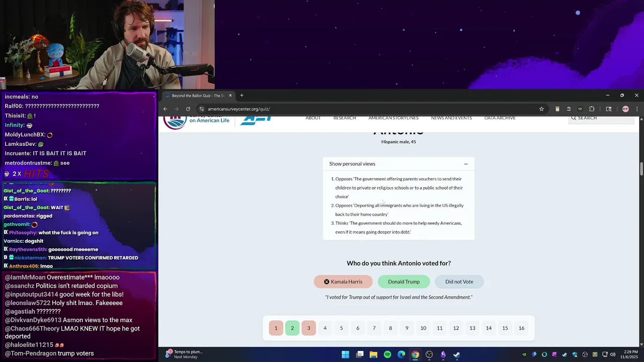The height and width of the screenshot is (362, 644).
Task: Jump to quiz question 15
Action: tap(505, 328)
